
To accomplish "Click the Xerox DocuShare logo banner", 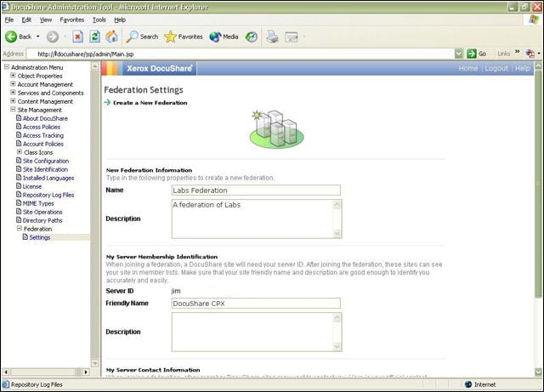I will pyautogui.click(x=159, y=68).
